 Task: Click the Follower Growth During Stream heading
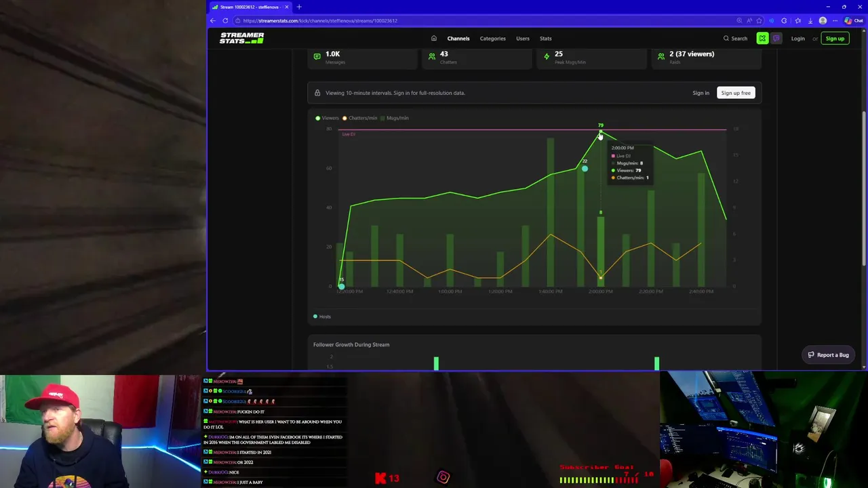tap(351, 344)
